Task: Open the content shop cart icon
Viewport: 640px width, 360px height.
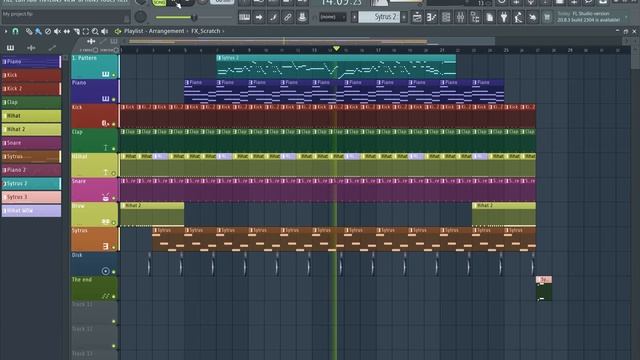Action: [547, 17]
